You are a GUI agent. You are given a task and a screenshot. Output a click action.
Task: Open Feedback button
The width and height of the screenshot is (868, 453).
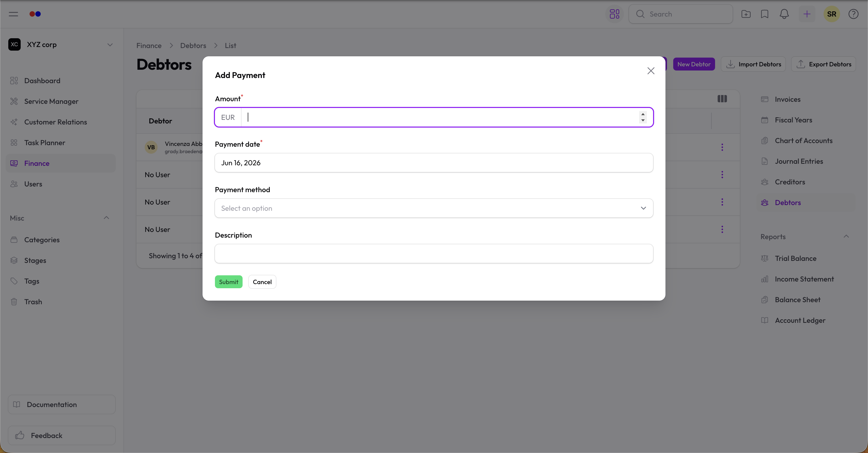click(62, 435)
